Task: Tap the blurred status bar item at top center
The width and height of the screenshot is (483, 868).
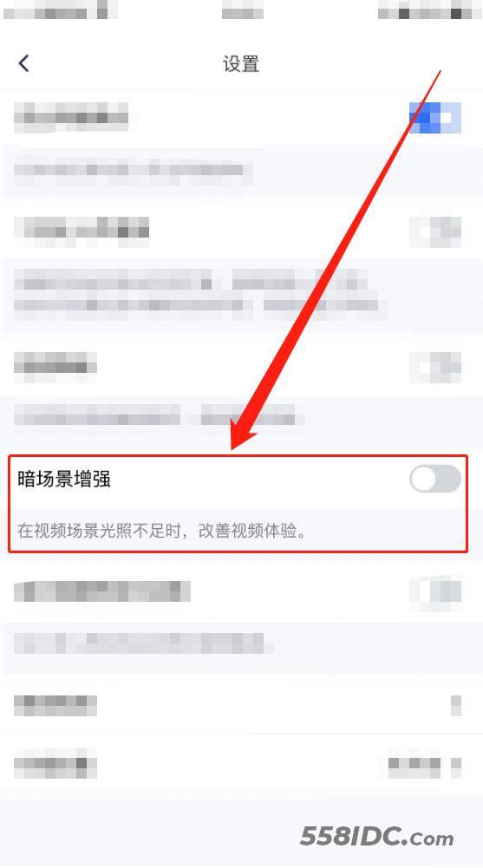Action: pyautogui.click(x=242, y=11)
